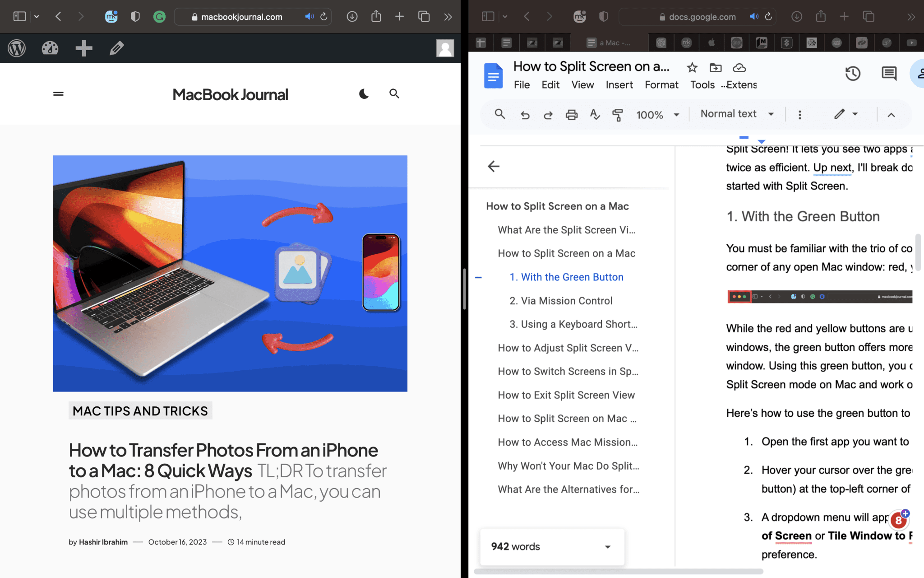Open the WordPress admin dashboard logo
Image resolution: width=924 pixels, height=578 pixels.
(17, 48)
